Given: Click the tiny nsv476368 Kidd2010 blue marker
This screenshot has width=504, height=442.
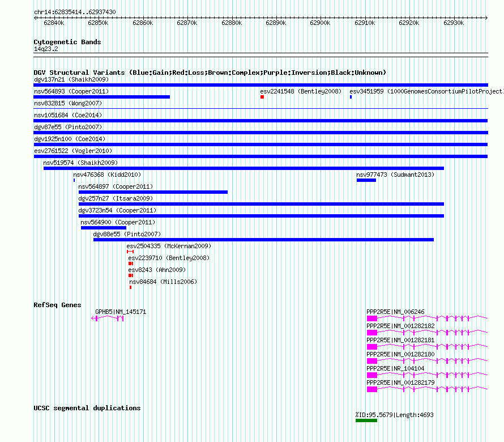Looking at the screenshot, I should click(74, 180).
